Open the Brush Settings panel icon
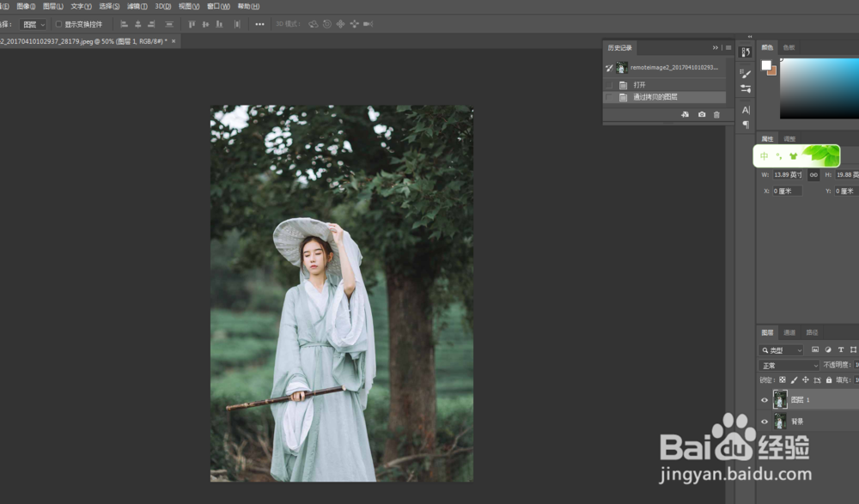This screenshot has width=859, height=504. 746,74
